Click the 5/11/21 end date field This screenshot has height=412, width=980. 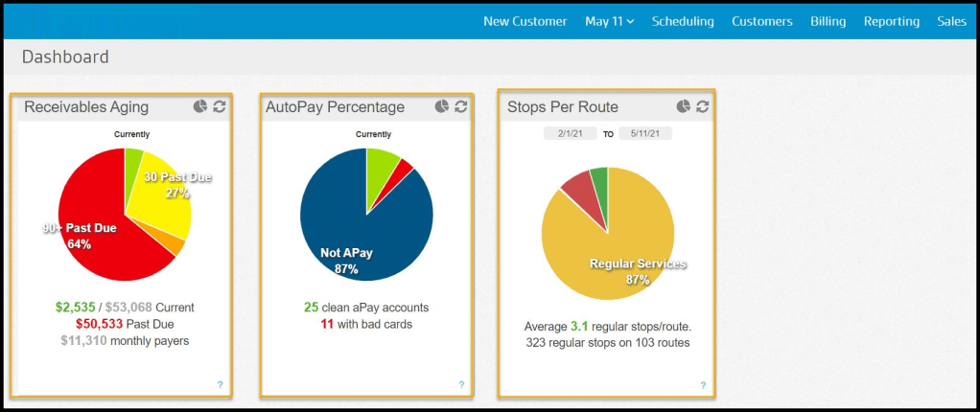click(644, 134)
